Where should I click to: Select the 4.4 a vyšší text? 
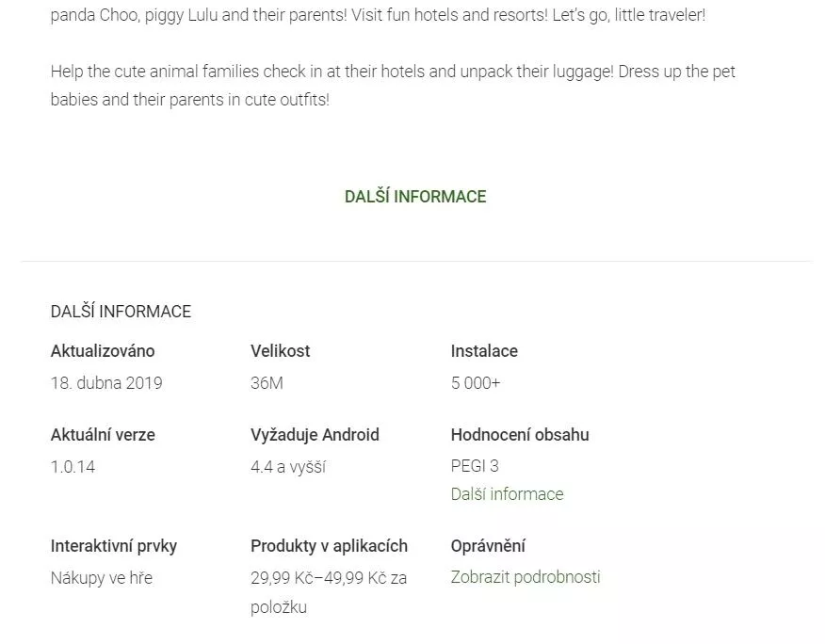pyautogui.click(x=288, y=467)
